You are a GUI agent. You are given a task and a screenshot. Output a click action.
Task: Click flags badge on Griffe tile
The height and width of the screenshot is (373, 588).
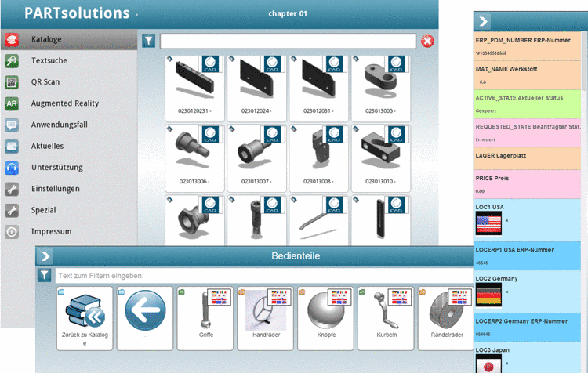[219, 297]
